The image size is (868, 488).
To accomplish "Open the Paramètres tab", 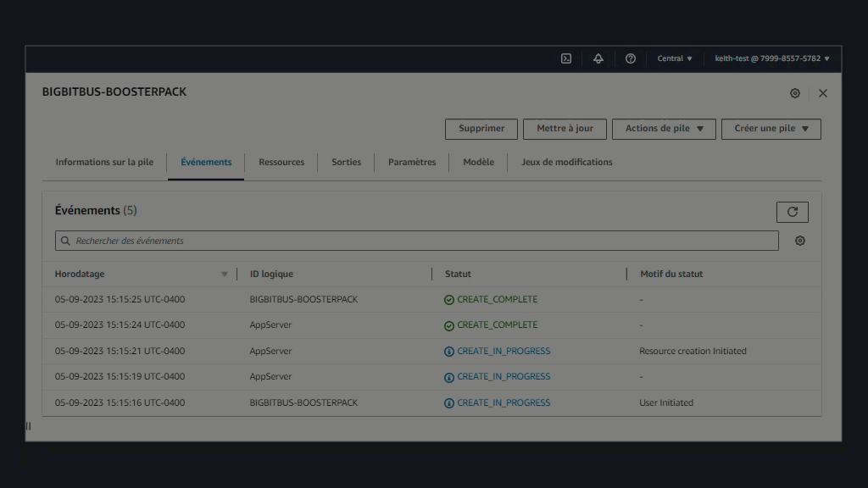I will click(x=412, y=162).
